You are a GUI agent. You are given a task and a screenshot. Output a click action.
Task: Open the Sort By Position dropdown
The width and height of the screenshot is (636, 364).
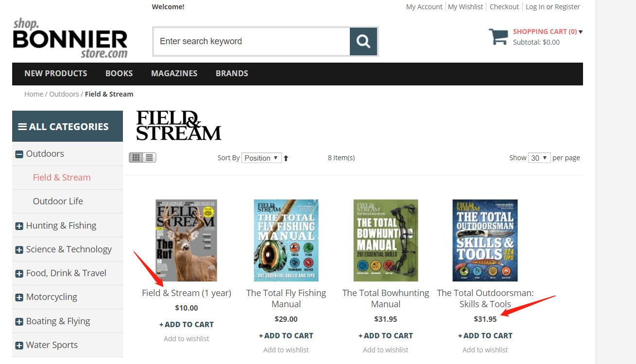pyautogui.click(x=261, y=158)
